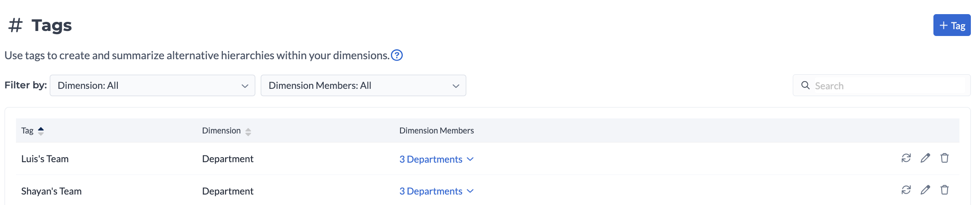Click the search magnifier icon
This screenshot has width=980, height=205.
(x=806, y=86)
